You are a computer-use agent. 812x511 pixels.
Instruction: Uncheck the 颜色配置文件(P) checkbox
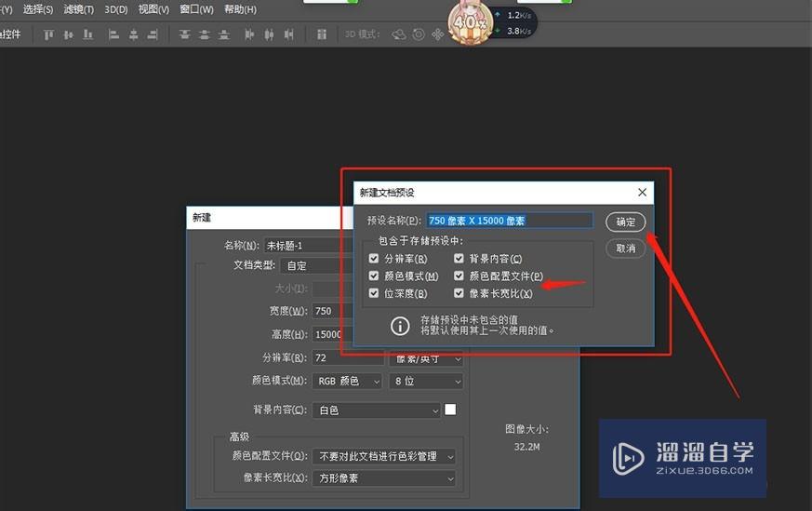point(459,276)
